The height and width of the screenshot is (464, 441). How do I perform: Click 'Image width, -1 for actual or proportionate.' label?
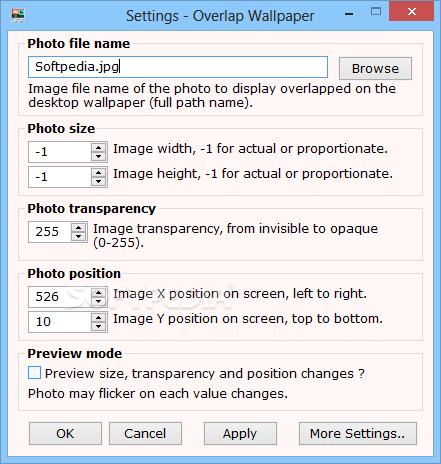(250, 149)
